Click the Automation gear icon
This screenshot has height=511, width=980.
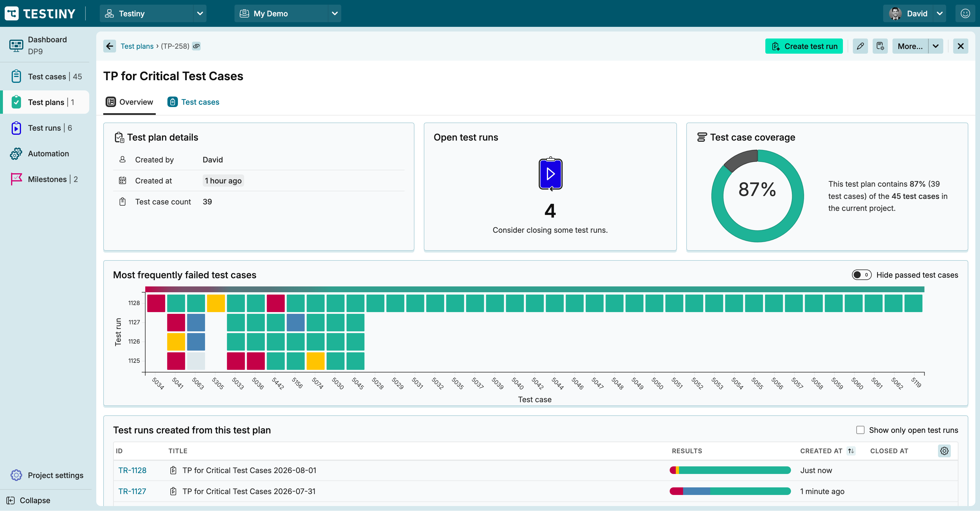click(x=16, y=153)
